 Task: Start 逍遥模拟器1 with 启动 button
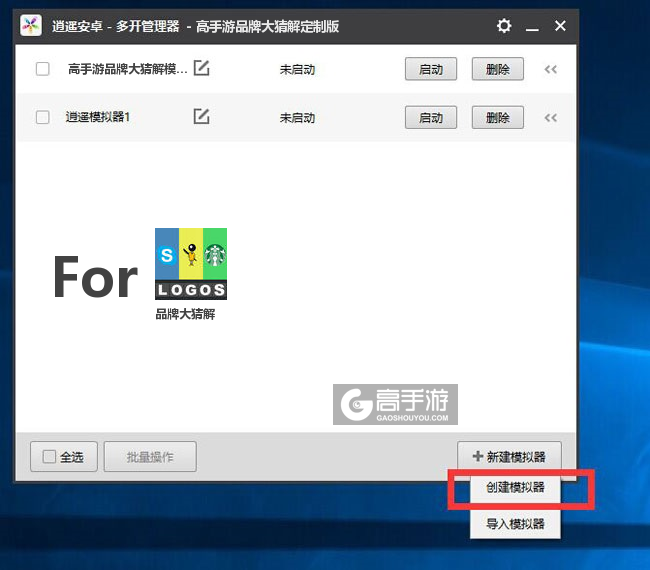pos(431,118)
